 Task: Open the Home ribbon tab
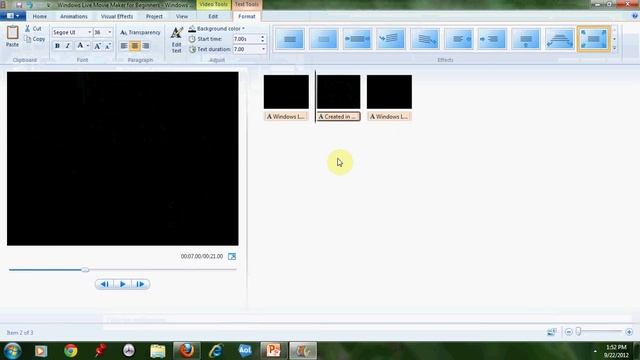[40, 16]
